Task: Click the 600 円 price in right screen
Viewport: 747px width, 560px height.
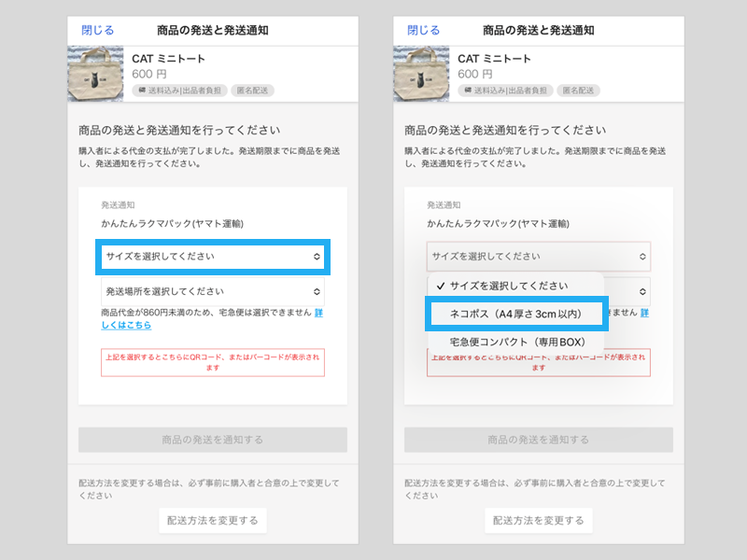Action: [475, 75]
